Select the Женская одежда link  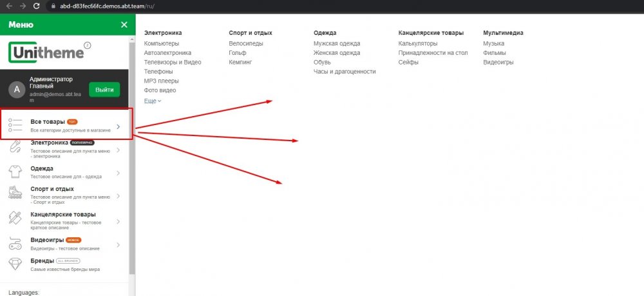pos(336,53)
